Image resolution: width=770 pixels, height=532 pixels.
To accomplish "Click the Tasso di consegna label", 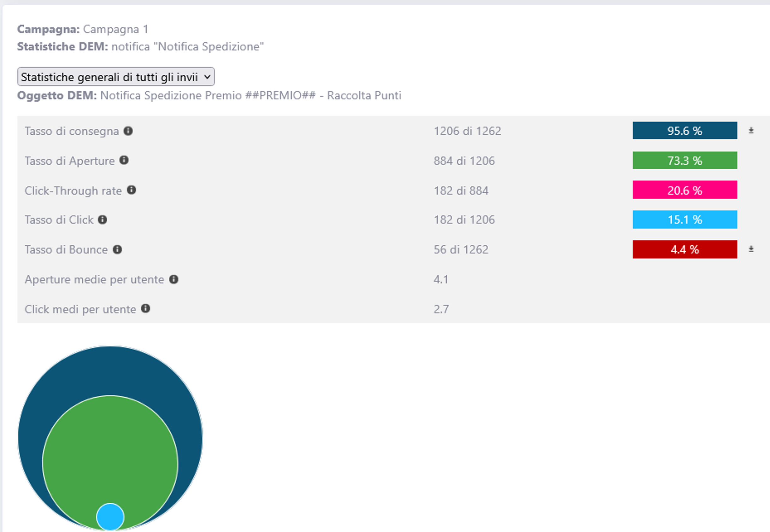I will tap(72, 131).
